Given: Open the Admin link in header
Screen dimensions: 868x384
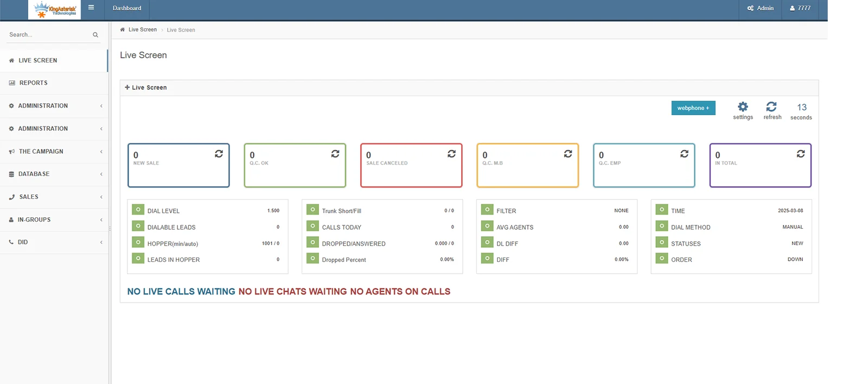Looking at the screenshot, I should click(x=761, y=8).
